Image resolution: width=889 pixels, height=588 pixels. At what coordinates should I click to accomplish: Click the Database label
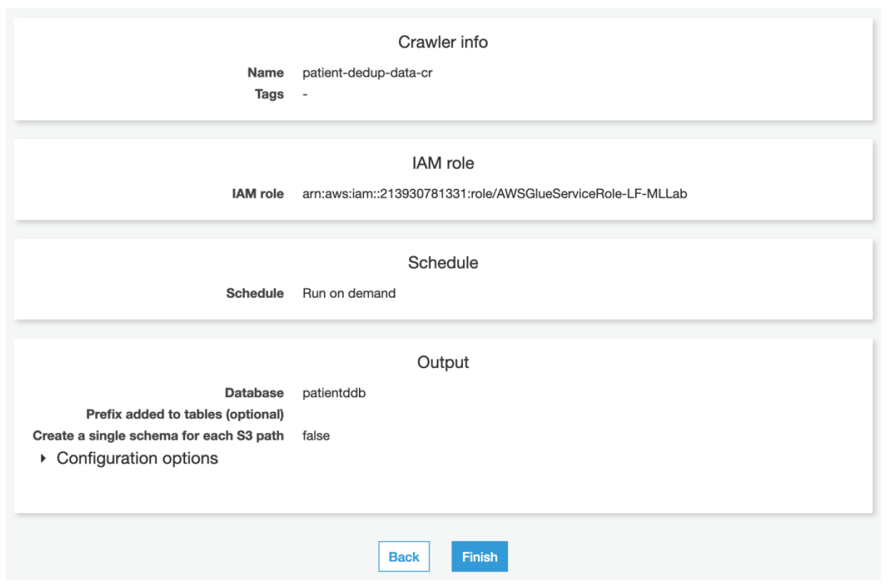click(x=254, y=393)
